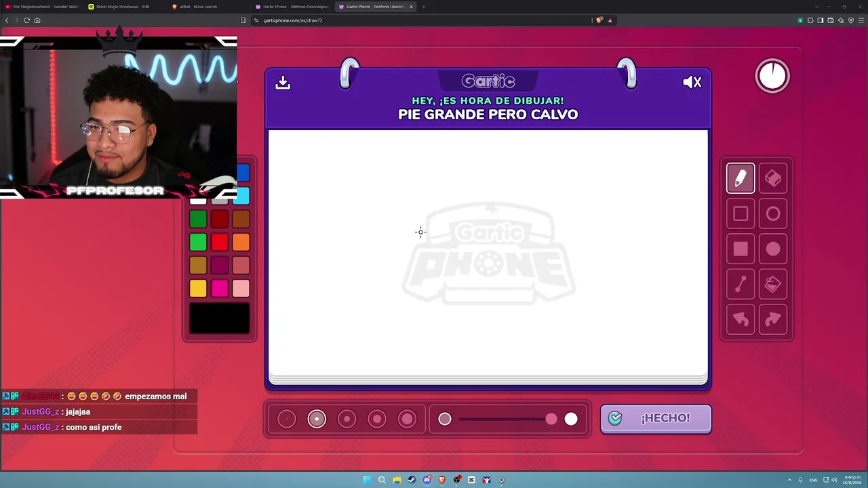
Task: Open Discord from the taskbar
Action: point(427,480)
